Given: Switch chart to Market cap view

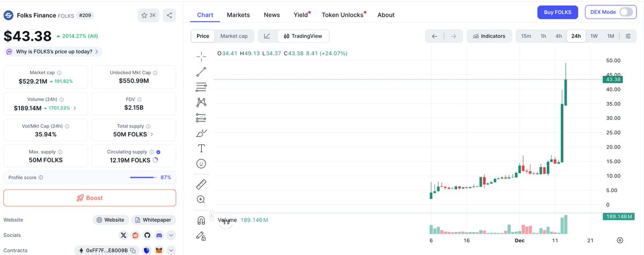Looking at the screenshot, I should [x=234, y=36].
